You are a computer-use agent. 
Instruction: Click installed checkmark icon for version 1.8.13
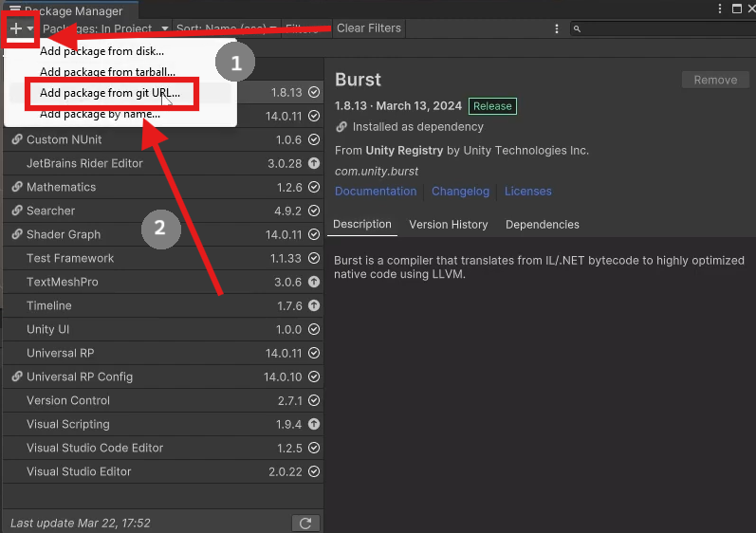point(314,92)
